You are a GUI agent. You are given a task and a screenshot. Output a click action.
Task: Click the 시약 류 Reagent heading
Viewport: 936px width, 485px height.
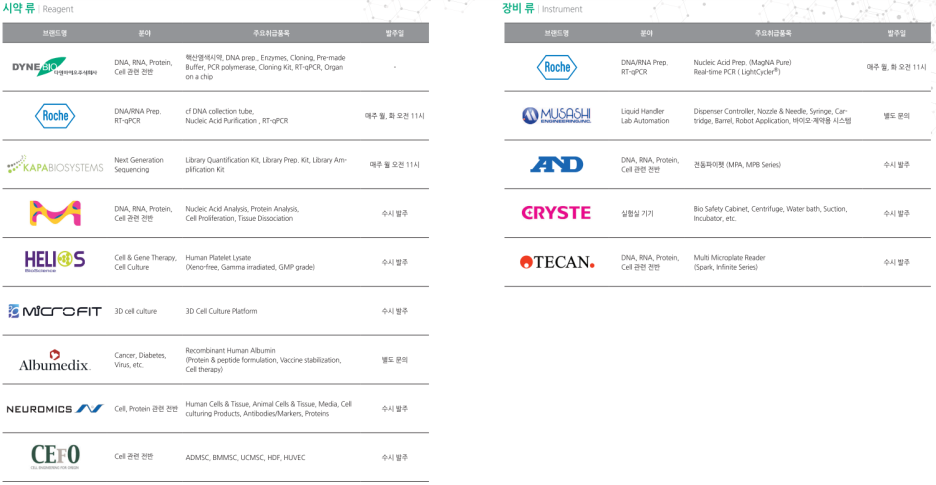click(39, 9)
